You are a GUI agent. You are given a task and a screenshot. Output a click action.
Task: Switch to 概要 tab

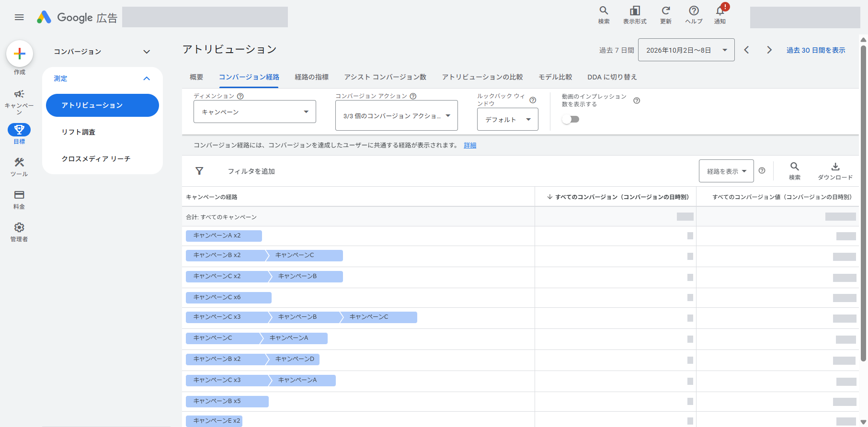coord(196,77)
